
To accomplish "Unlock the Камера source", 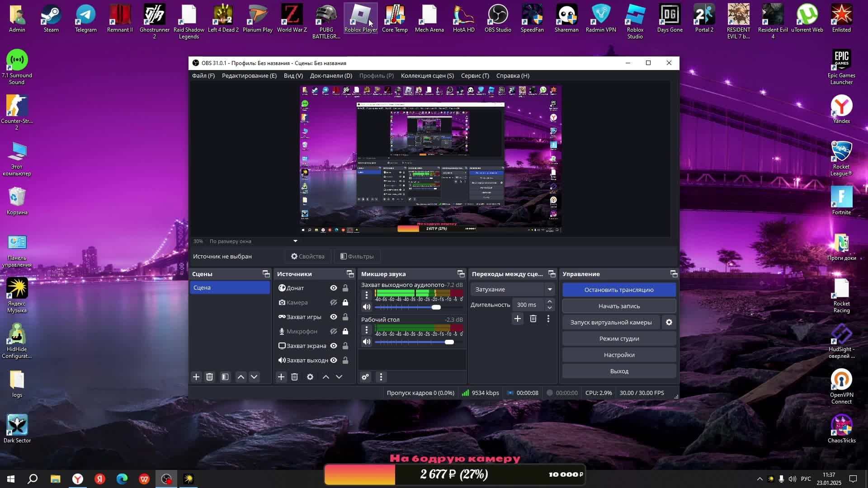I will (x=345, y=302).
